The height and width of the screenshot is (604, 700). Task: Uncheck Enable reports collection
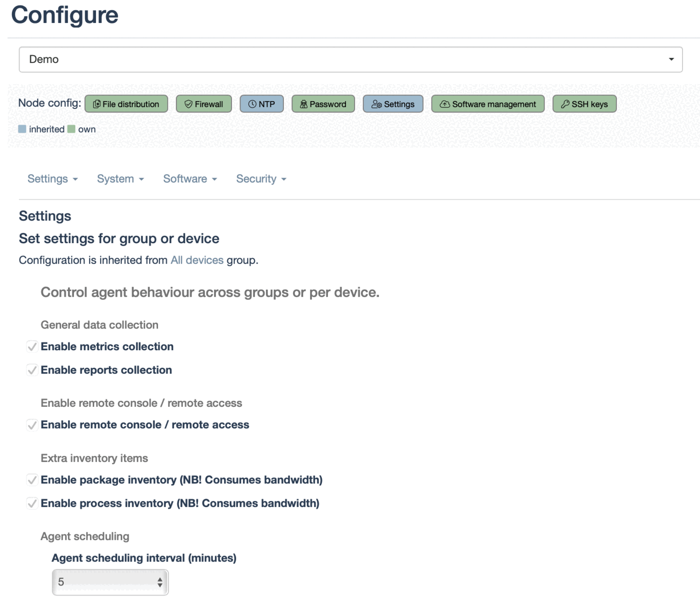[x=32, y=370]
